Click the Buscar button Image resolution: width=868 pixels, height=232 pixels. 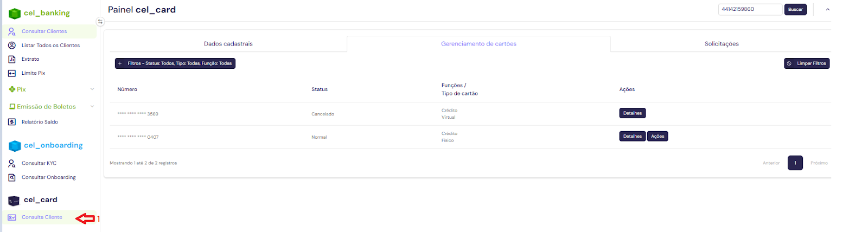pyautogui.click(x=795, y=10)
